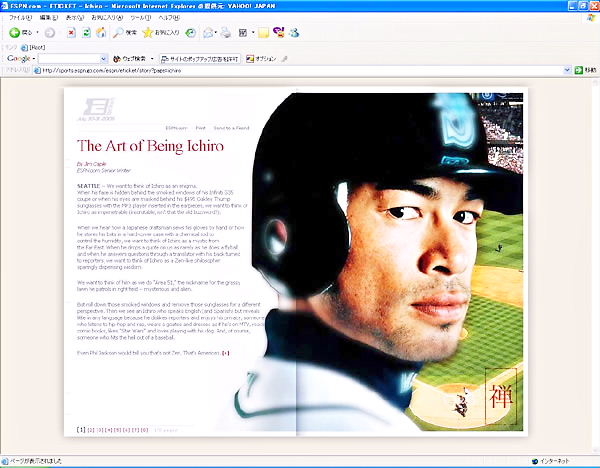
Task: Click the Send to a Friend link
Action: click(x=230, y=128)
